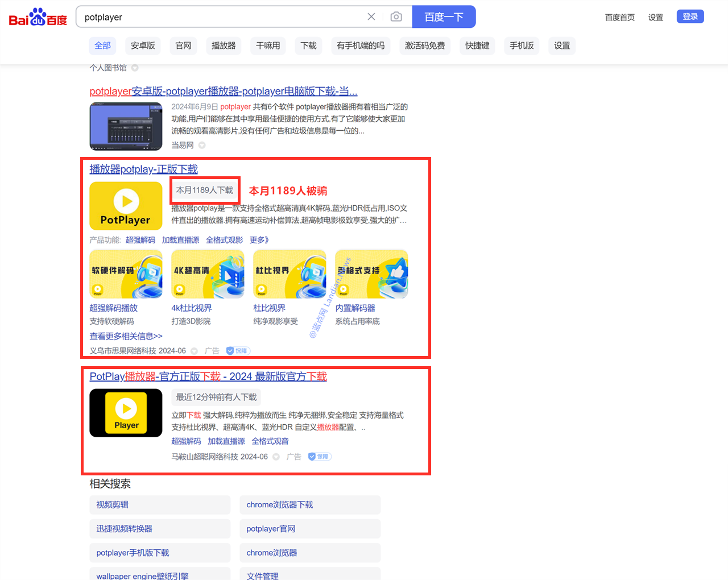Screen dimensions: 728x580
Task: Click the small icon beside 当易网
Action: pos(202,145)
